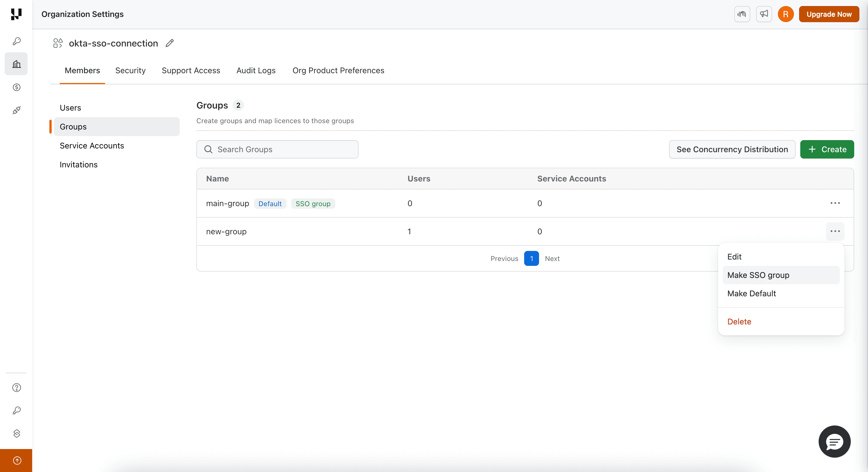Click the Users column header
868x472 pixels.
pos(419,179)
